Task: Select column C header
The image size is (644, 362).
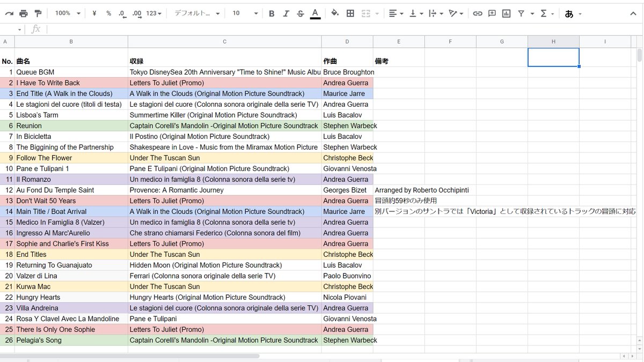Action: 225,42
